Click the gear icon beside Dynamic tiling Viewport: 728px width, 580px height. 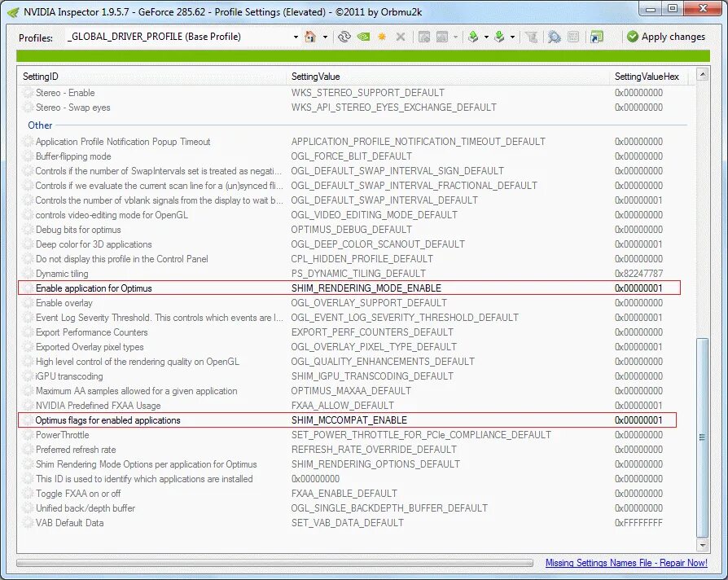pos(28,274)
